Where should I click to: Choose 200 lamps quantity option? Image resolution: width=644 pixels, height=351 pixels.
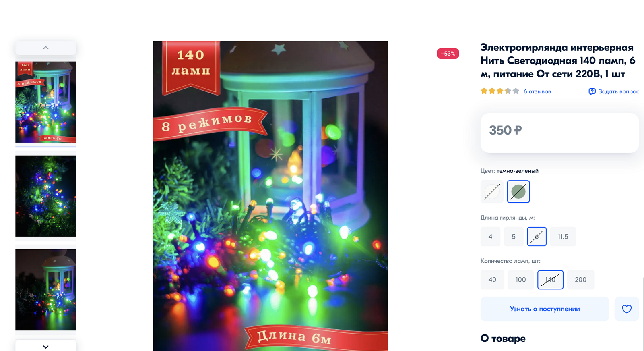point(580,280)
